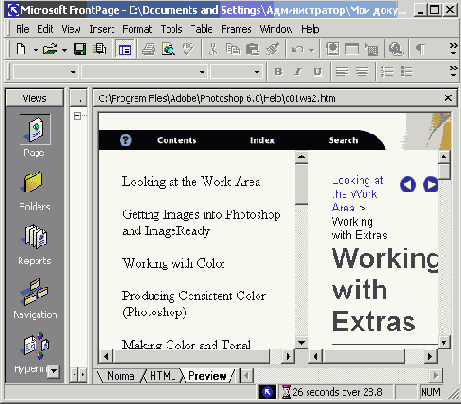Run the Spelling check icon
461x404 pixels.
(x=188, y=49)
